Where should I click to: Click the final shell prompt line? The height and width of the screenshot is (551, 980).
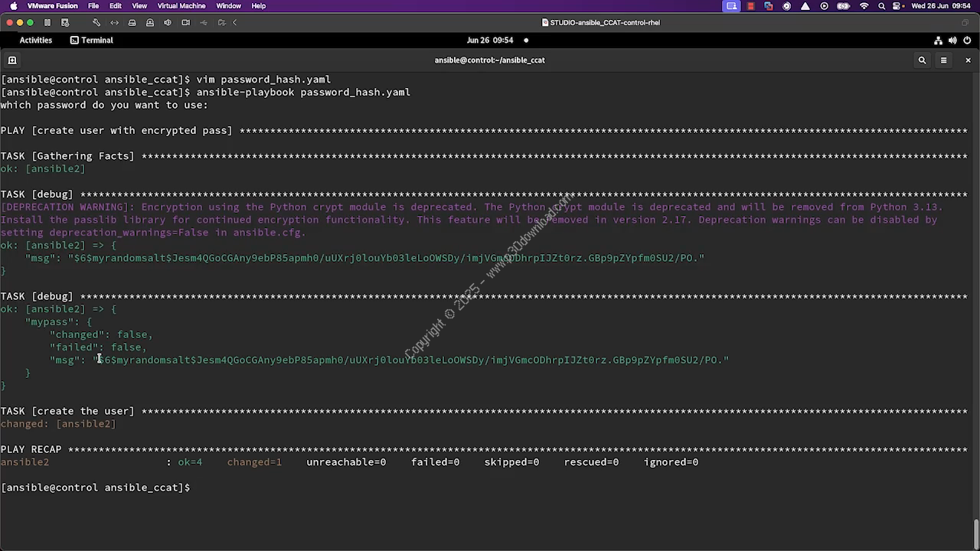pyautogui.click(x=96, y=487)
